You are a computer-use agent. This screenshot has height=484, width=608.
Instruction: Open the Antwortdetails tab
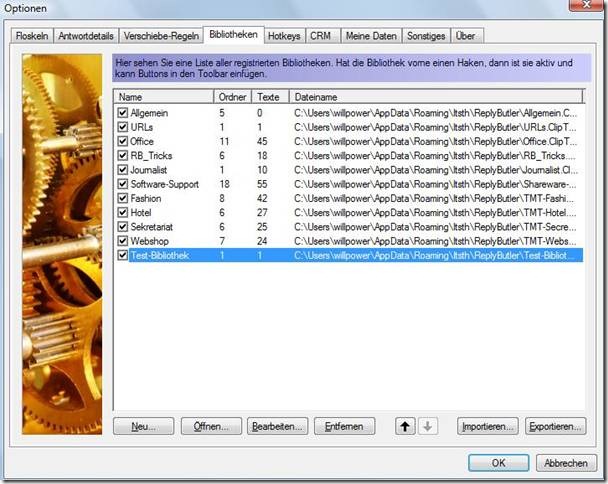(86, 36)
